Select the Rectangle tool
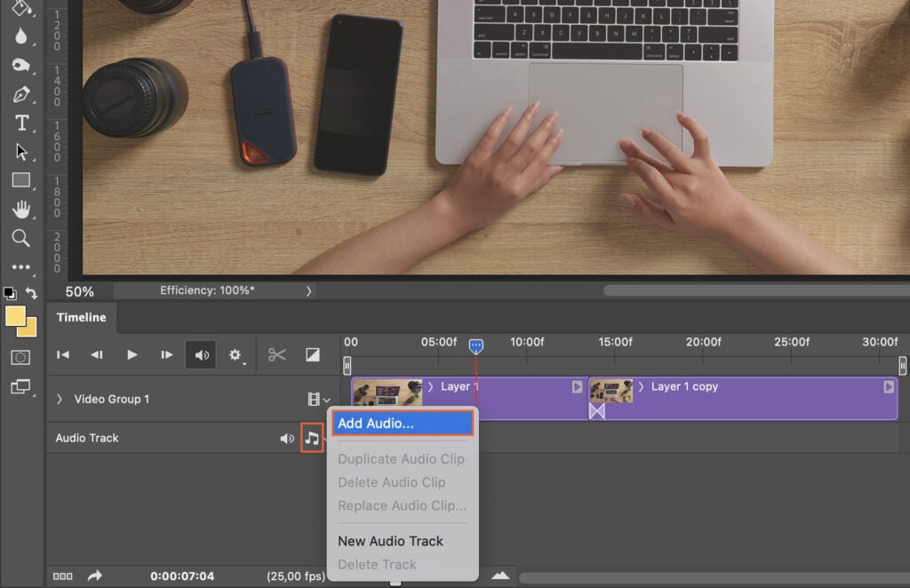Screen dimensions: 910x588 [22, 179]
